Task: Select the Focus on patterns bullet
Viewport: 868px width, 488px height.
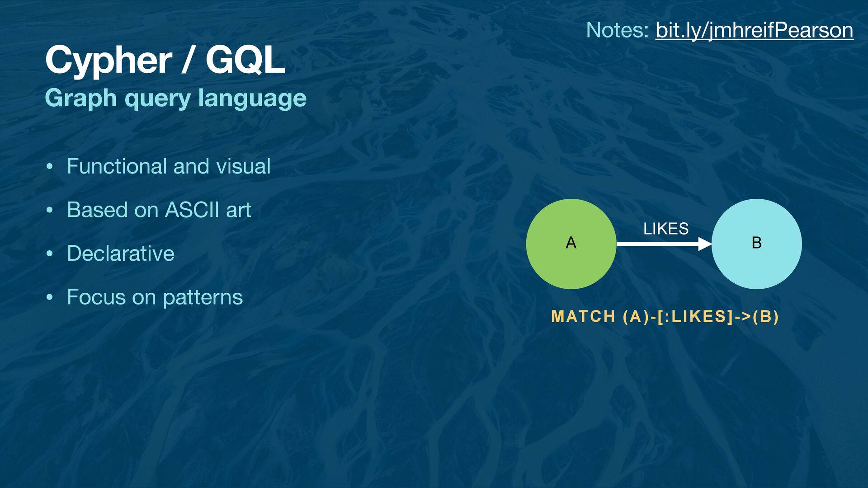Action: coord(155,297)
